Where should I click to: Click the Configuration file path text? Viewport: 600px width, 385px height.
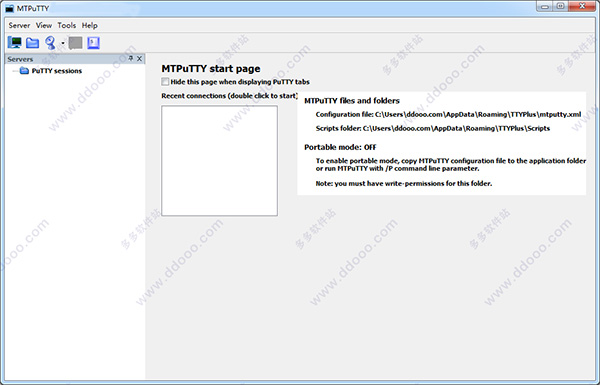pos(448,114)
